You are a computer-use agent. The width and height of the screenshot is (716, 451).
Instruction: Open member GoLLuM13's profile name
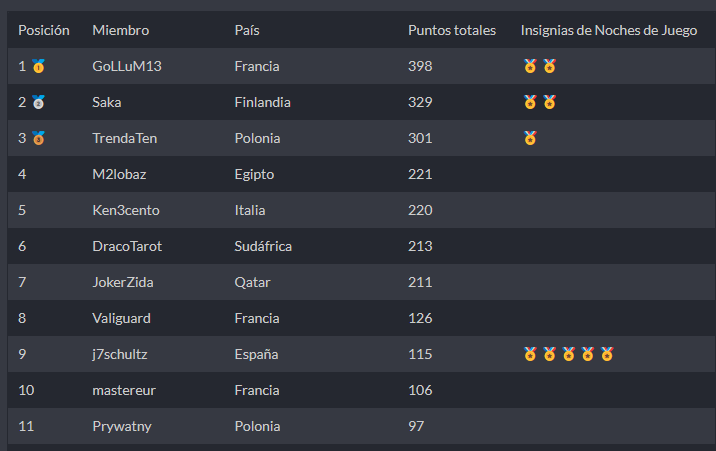(126, 66)
